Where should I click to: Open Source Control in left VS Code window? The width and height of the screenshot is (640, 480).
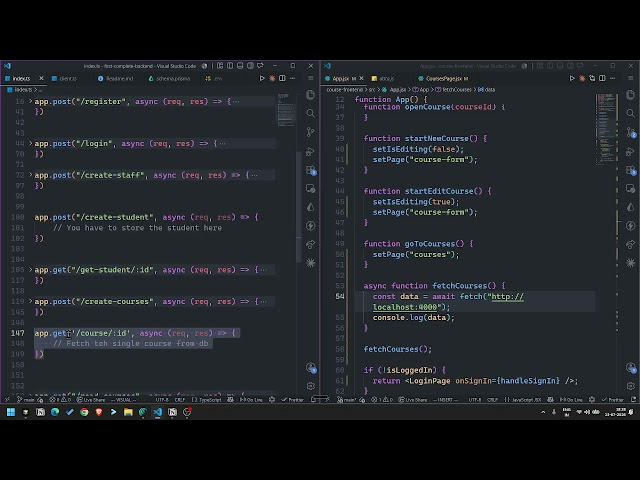311,132
